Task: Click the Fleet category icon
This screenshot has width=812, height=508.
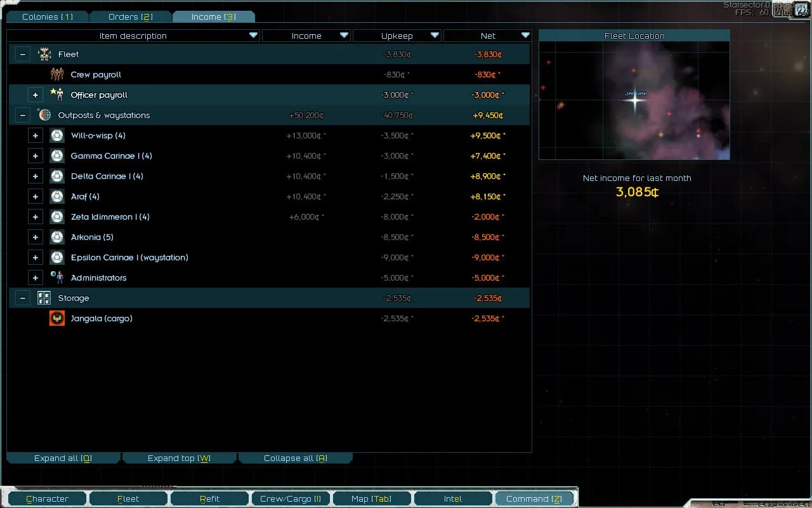Action: point(44,54)
